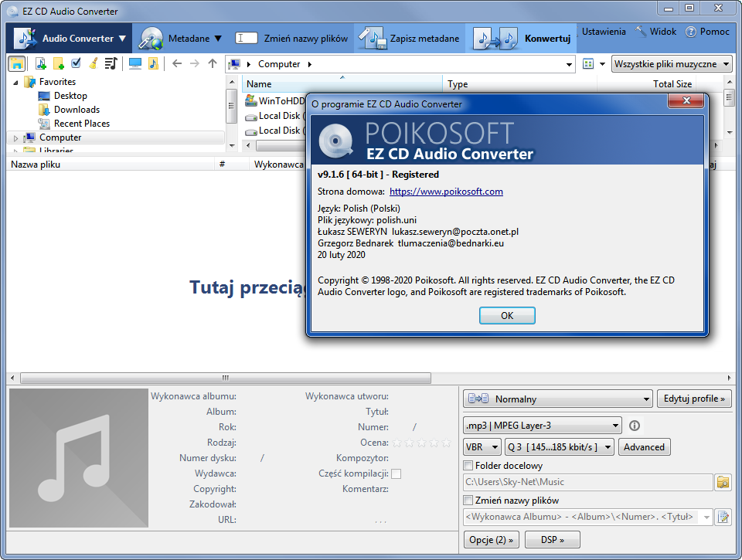
Task: Click the Zmień nazwy plików text field icon
Action: tap(246, 39)
